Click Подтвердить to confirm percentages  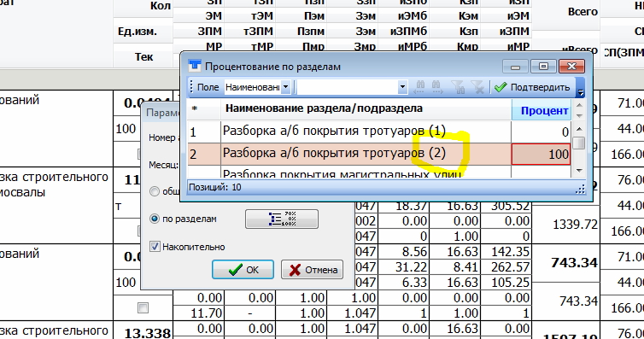[x=532, y=87]
